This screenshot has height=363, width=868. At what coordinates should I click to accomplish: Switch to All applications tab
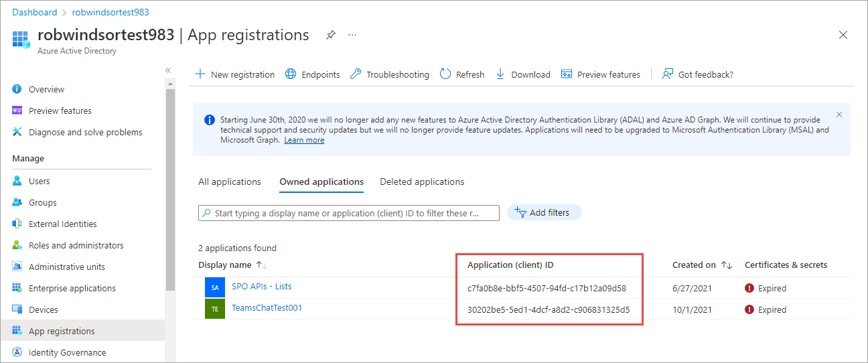pyautogui.click(x=230, y=181)
